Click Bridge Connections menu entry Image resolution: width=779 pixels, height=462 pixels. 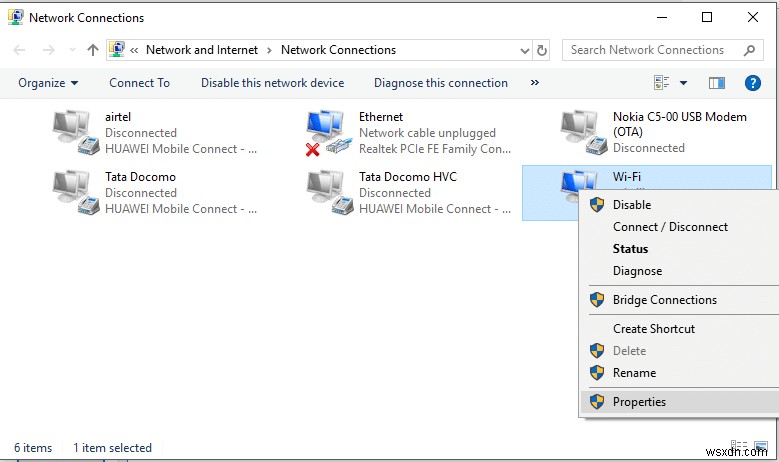coord(664,300)
